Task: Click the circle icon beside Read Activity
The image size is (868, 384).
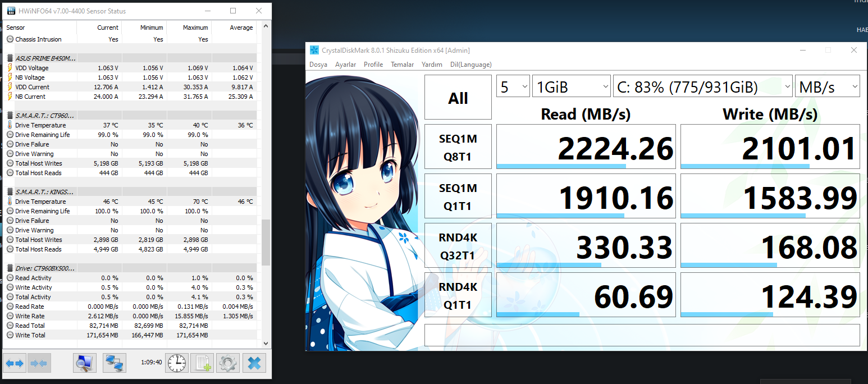Action: tap(10, 278)
